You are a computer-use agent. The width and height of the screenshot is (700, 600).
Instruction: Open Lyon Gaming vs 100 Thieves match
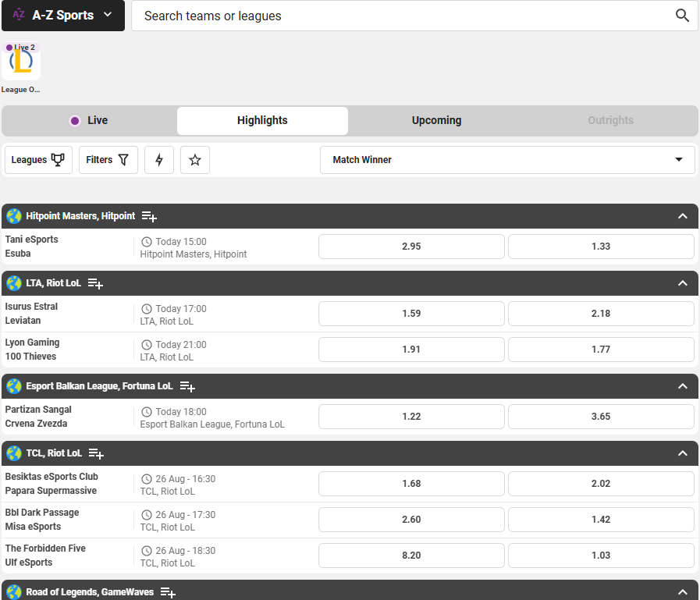click(32, 349)
